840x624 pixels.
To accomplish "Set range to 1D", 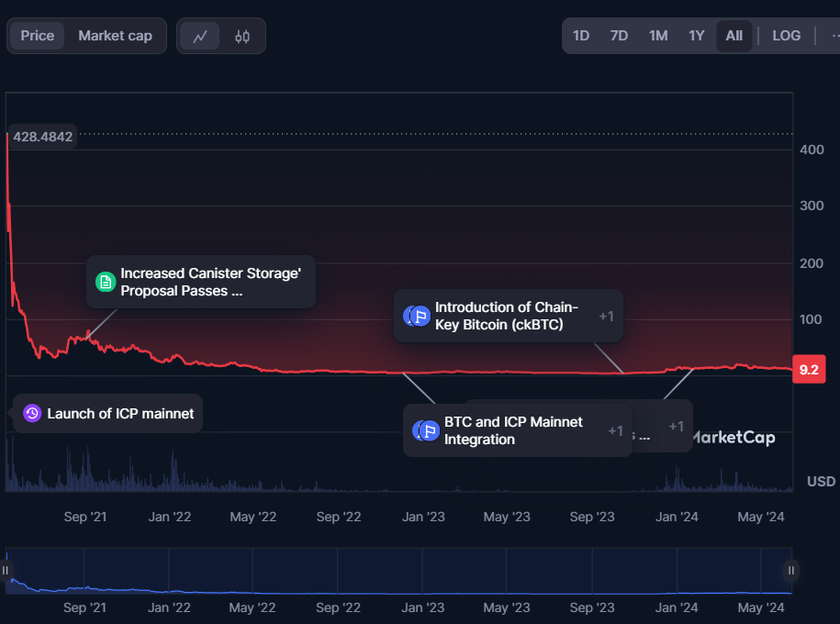I will click(581, 36).
